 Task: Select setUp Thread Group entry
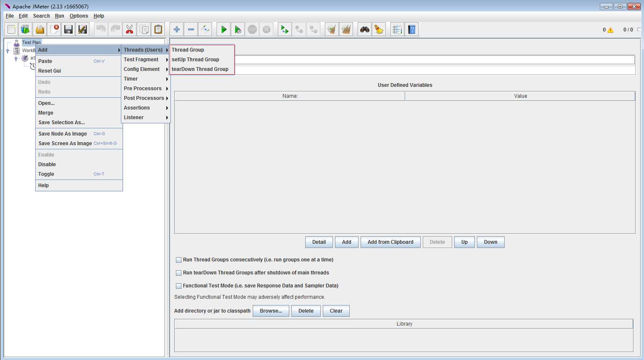[x=202, y=60]
